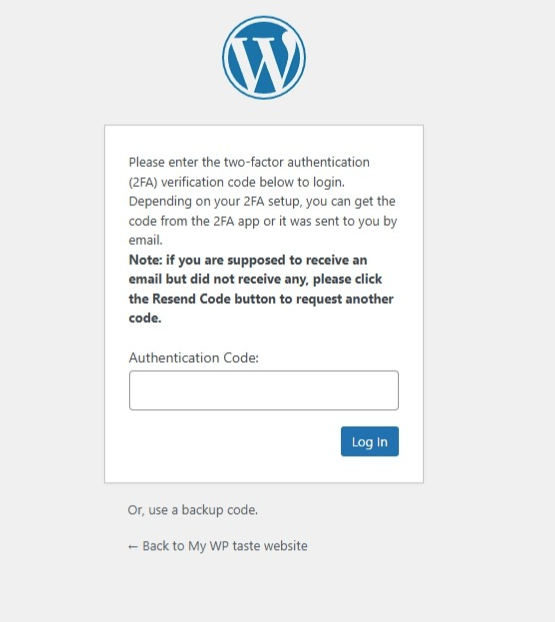Click the bold "request another code." ending text
Screen dimensions: 555x622
[x=261, y=308]
